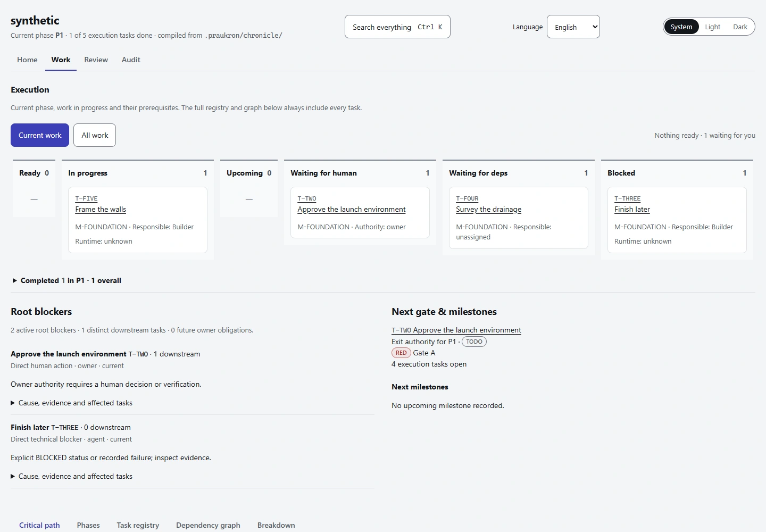Open the Breakdown tab
Image resolution: width=766 pixels, height=532 pixels.
[276, 525]
